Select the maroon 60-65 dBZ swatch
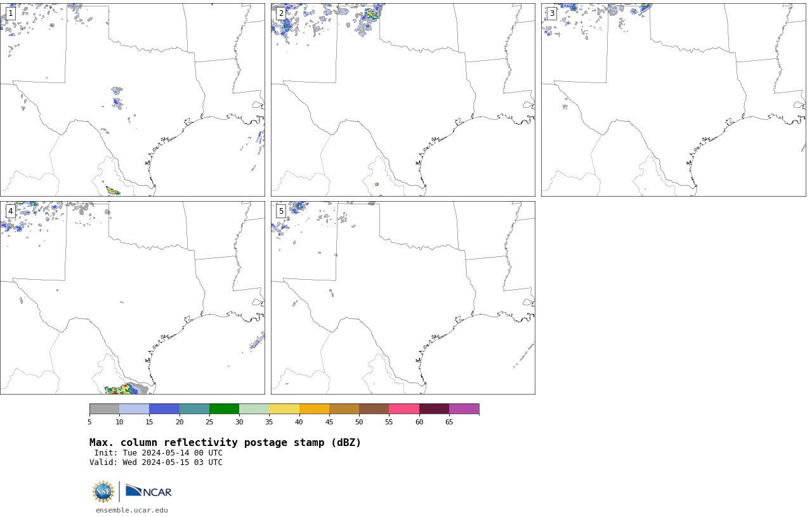The height and width of the screenshot is (517, 812). pyautogui.click(x=434, y=409)
